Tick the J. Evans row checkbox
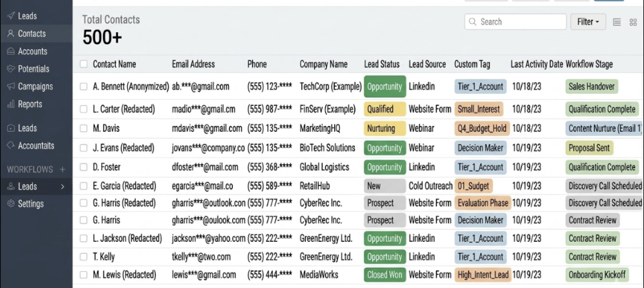The width and height of the screenshot is (644, 288). point(84,148)
